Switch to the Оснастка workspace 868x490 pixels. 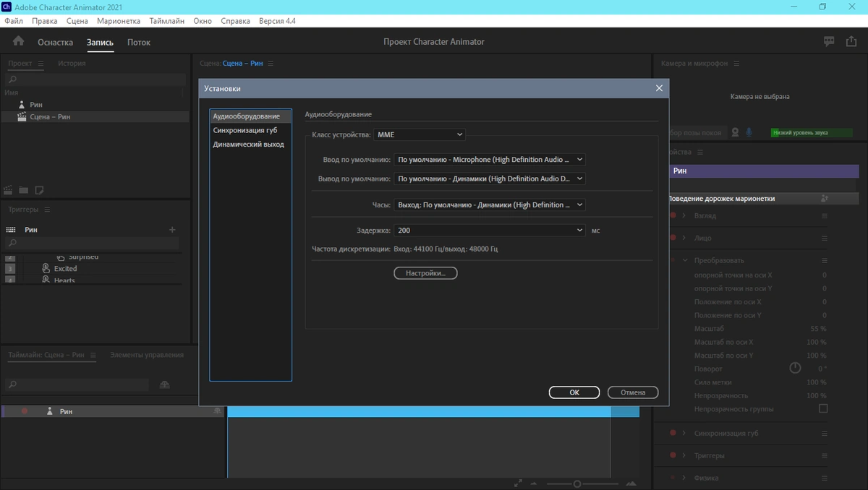pos(56,43)
